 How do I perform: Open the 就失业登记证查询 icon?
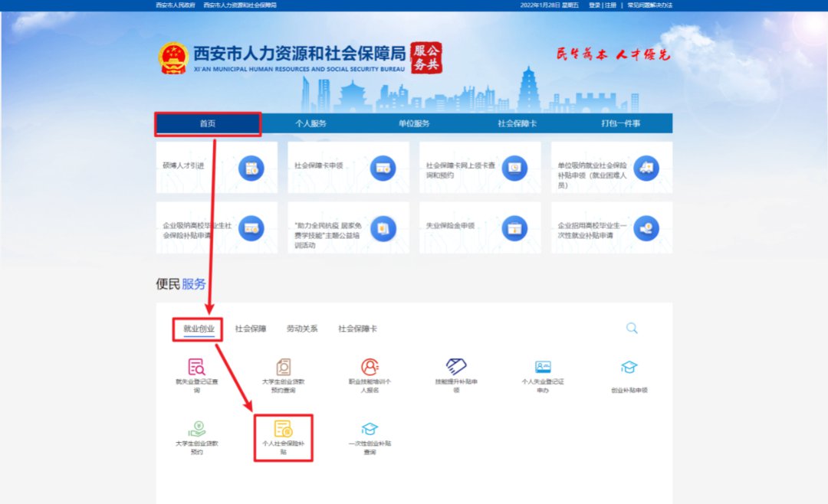(196, 366)
